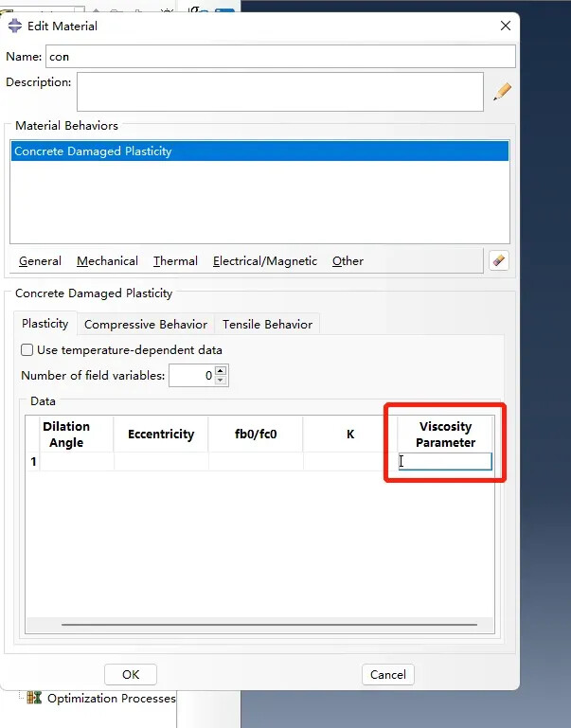Switch to the Compressive Behavior tab
This screenshot has height=728, width=571.
click(146, 325)
